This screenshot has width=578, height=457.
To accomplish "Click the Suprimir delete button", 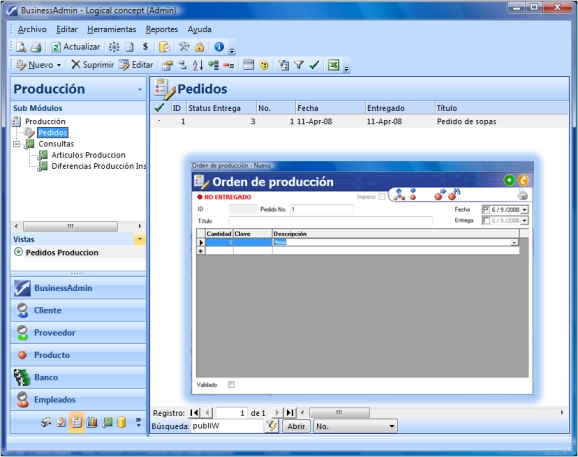I will 93,65.
